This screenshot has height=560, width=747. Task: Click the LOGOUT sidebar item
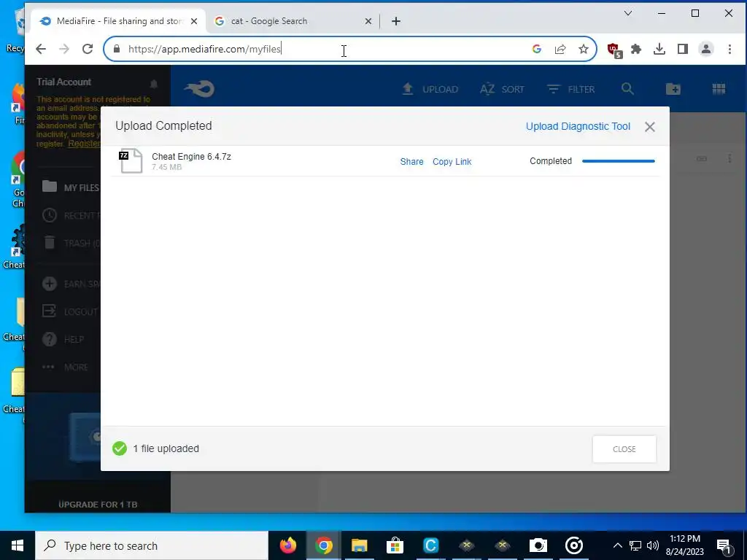point(70,311)
